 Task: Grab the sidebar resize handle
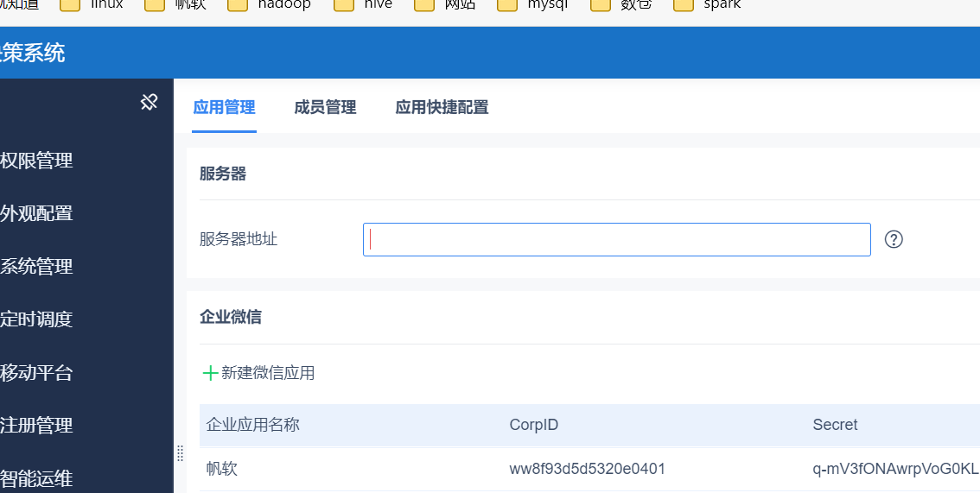[180, 453]
